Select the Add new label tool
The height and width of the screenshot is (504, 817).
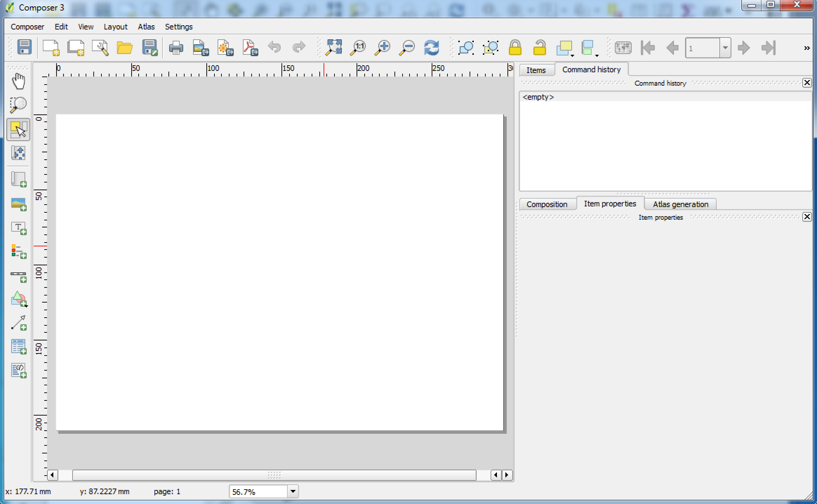coord(18,228)
